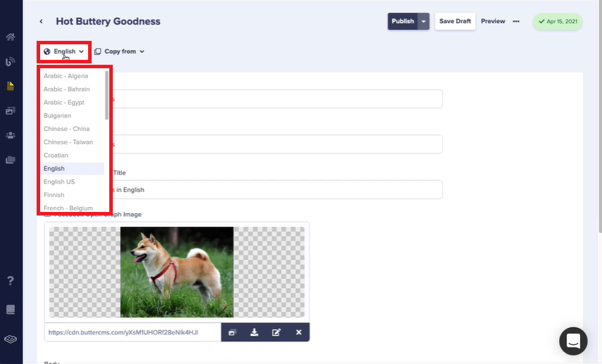Image resolution: width=602 pixels, height=364 pixels.
Task: Click the Shiba Inu image thumbnail
Action: pyautogui.click(x=177, y=272)
